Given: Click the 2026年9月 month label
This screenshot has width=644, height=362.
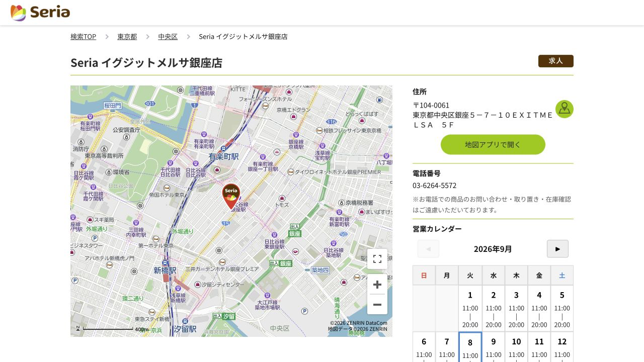Looking at the screenshot, I should point(493,249).
